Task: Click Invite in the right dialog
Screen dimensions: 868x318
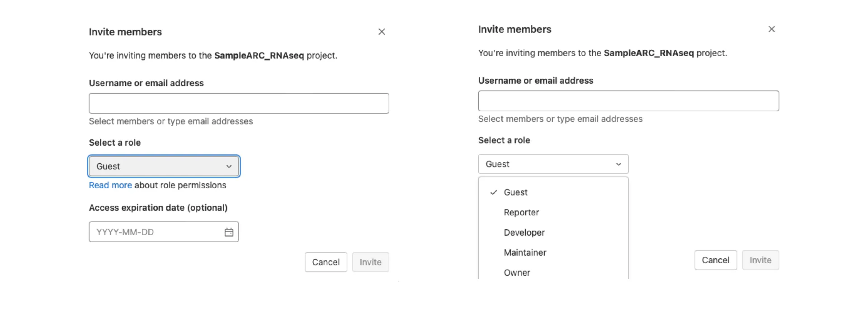Action: [760, 260]
